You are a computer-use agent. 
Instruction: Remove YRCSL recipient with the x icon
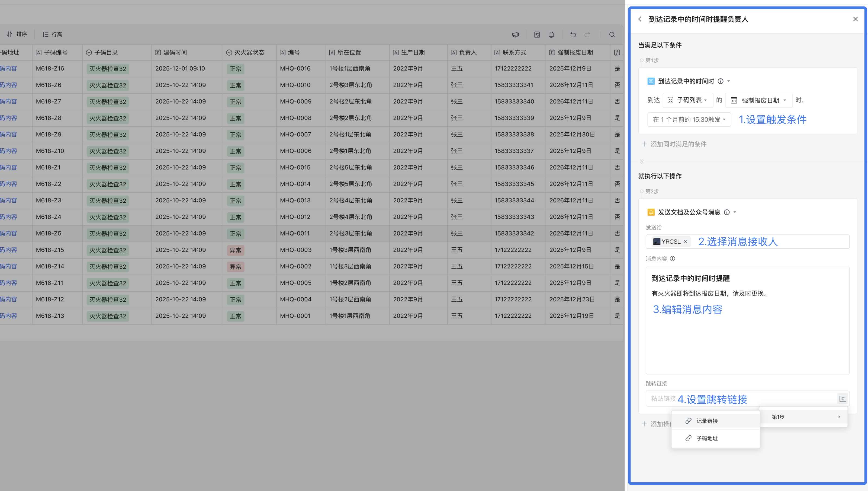[685, 242]
